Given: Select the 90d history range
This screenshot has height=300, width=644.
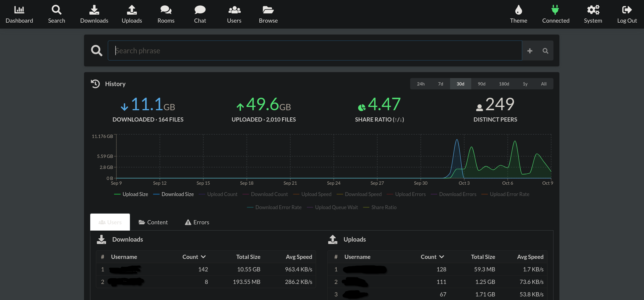Looking at the screenshot, I should pos(482,84).
